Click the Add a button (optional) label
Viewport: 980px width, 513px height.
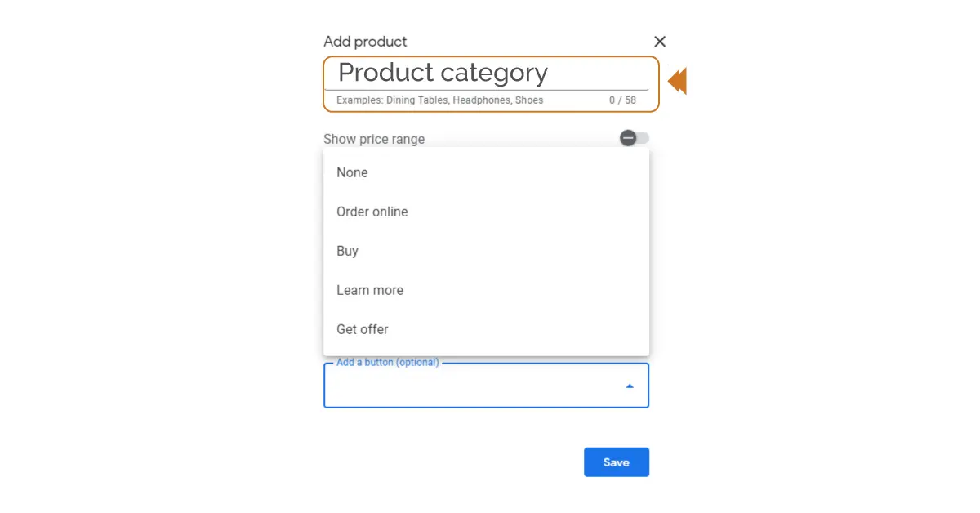387,362
